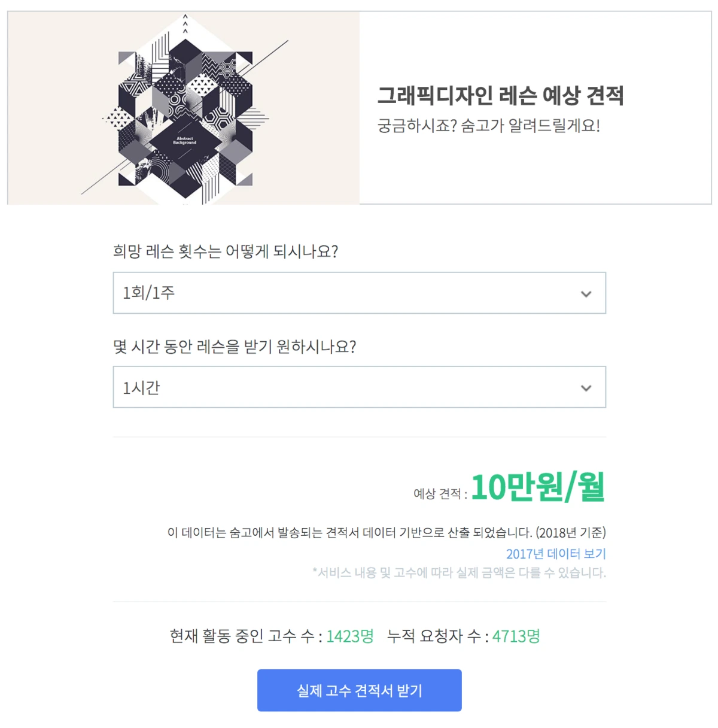Image resolution: width=718 pixels, height=728 pixels.
Task: Open the 2017년 데이터 보기 link
Action: point(555,553)
